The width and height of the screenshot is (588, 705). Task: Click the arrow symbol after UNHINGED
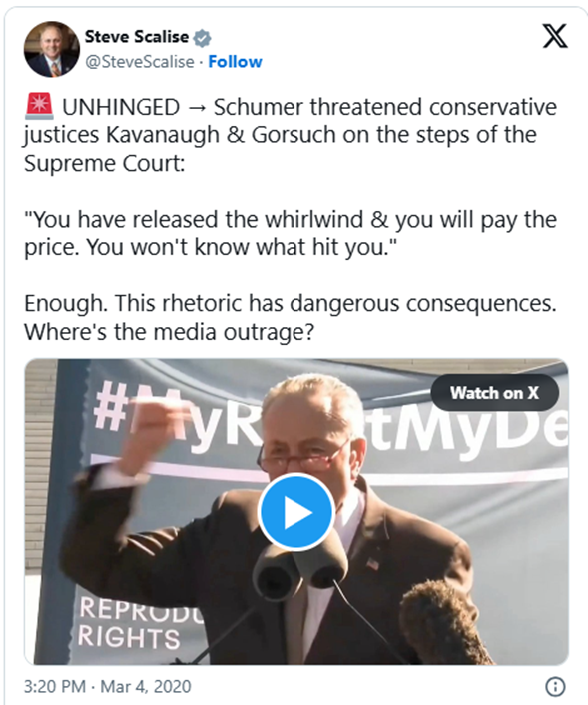pyautogui.click(x=196, y=108)
